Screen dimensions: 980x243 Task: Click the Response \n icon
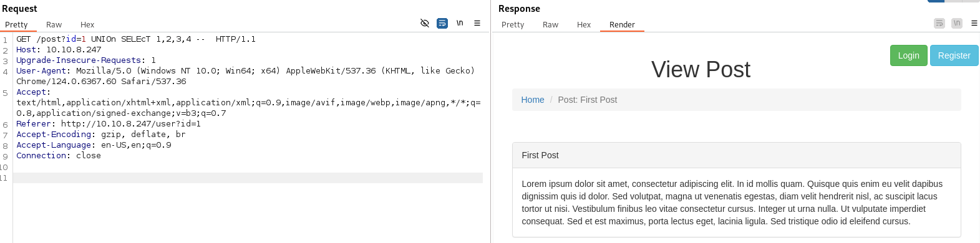(957, 23)
